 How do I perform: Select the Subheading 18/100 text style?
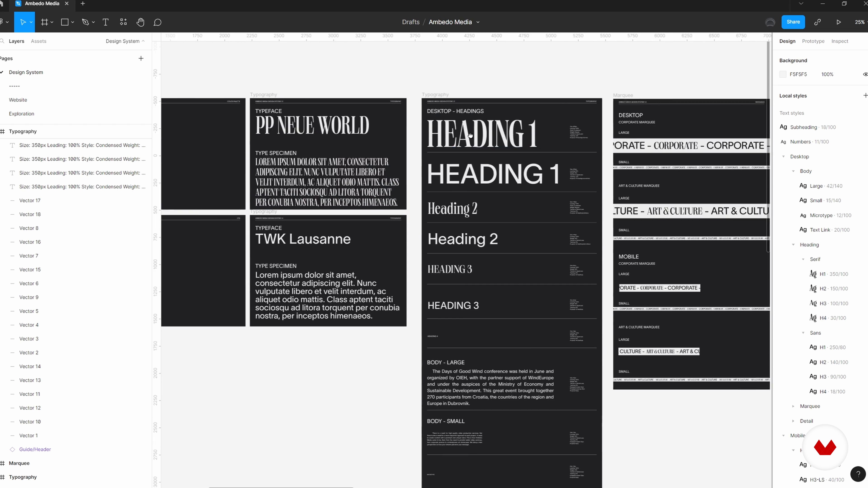click(807, 127)
